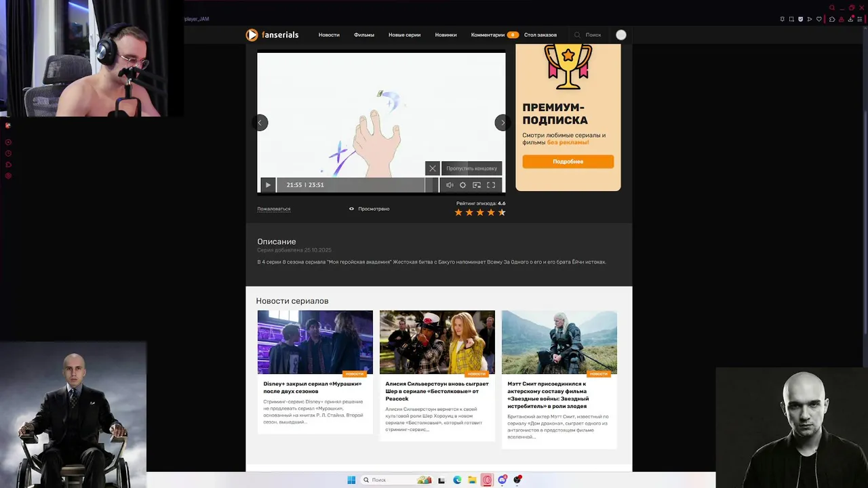Click the browser pin icon in toolbar
Screen dimensions: 868x488
(782, 19)
